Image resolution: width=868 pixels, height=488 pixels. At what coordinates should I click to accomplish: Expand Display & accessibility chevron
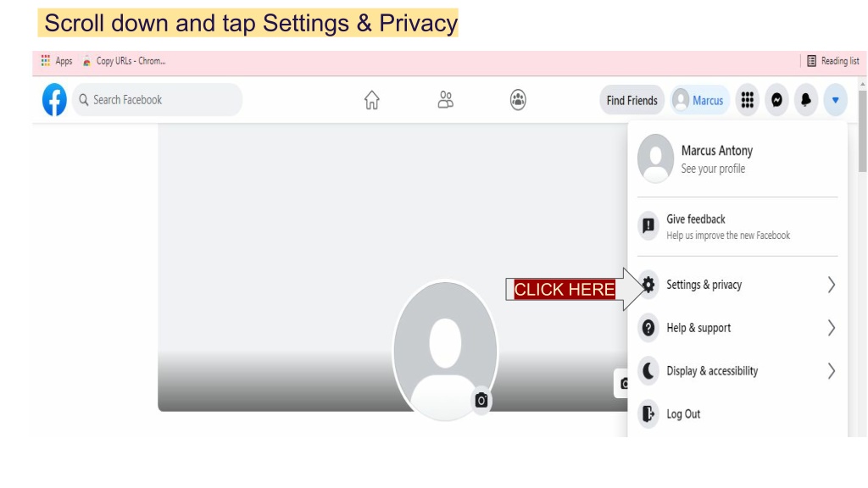click(x=831, y=371)
